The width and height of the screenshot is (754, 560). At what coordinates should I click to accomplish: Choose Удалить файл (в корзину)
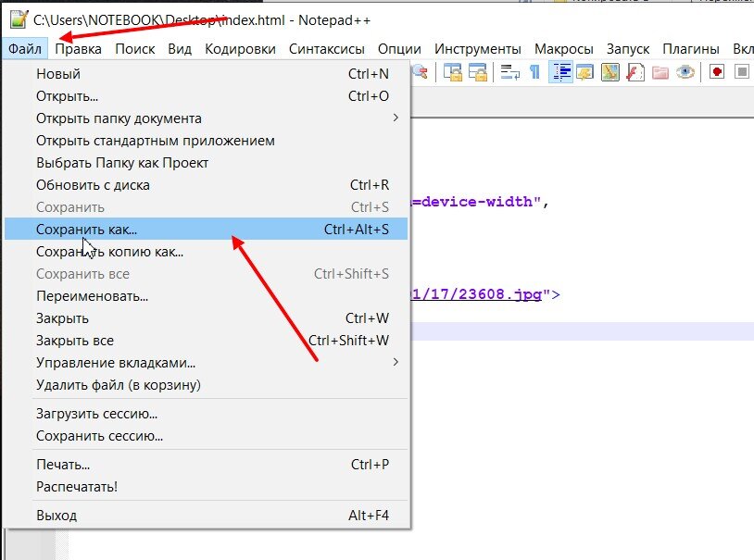coord(206,385)
